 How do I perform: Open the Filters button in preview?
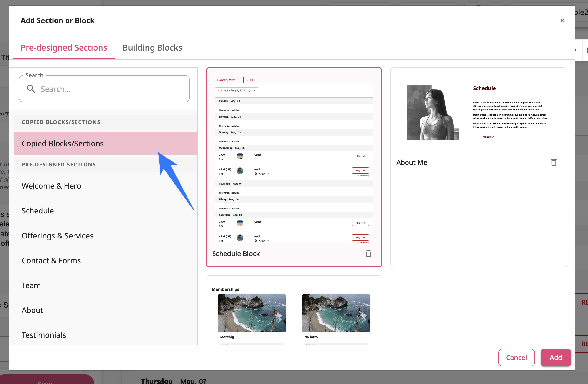point(251,80)
